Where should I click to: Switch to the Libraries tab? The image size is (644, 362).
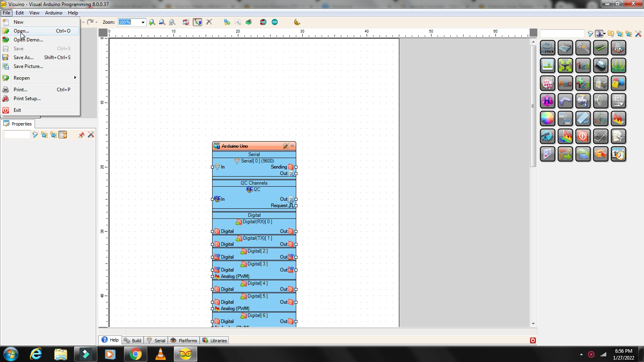(215, 340)
